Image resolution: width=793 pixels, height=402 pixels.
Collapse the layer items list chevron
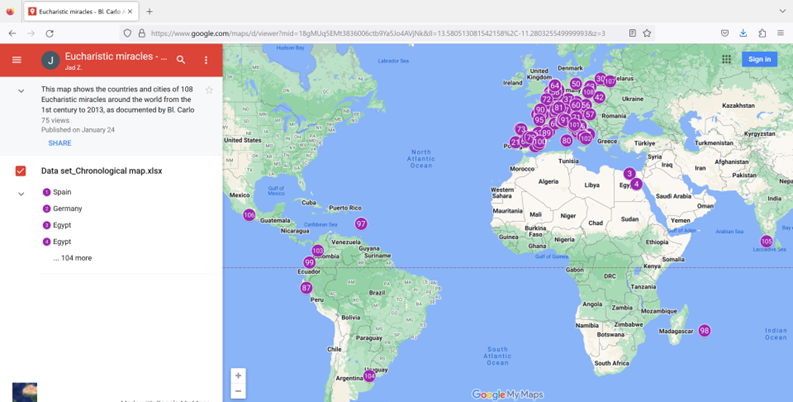coord(21,194)
